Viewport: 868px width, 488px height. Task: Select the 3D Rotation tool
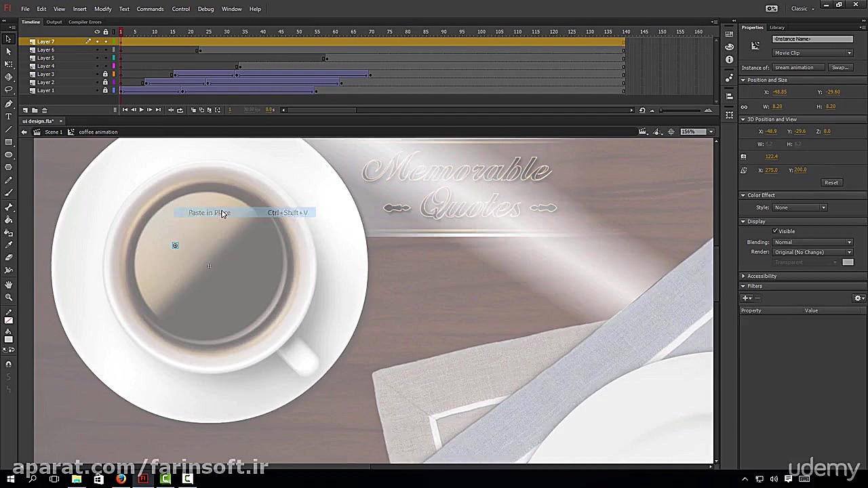click(9, 77)
